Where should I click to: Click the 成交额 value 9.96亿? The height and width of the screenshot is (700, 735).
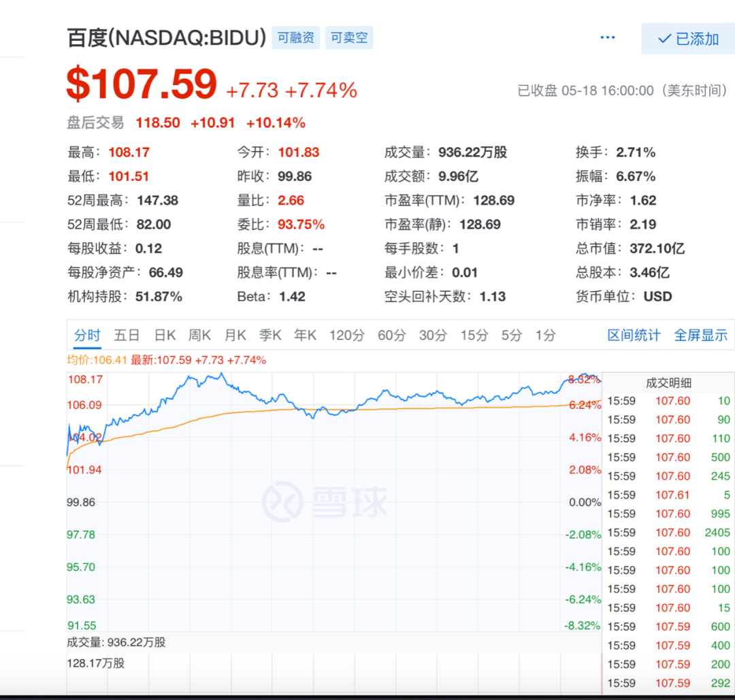coord(459,176)
